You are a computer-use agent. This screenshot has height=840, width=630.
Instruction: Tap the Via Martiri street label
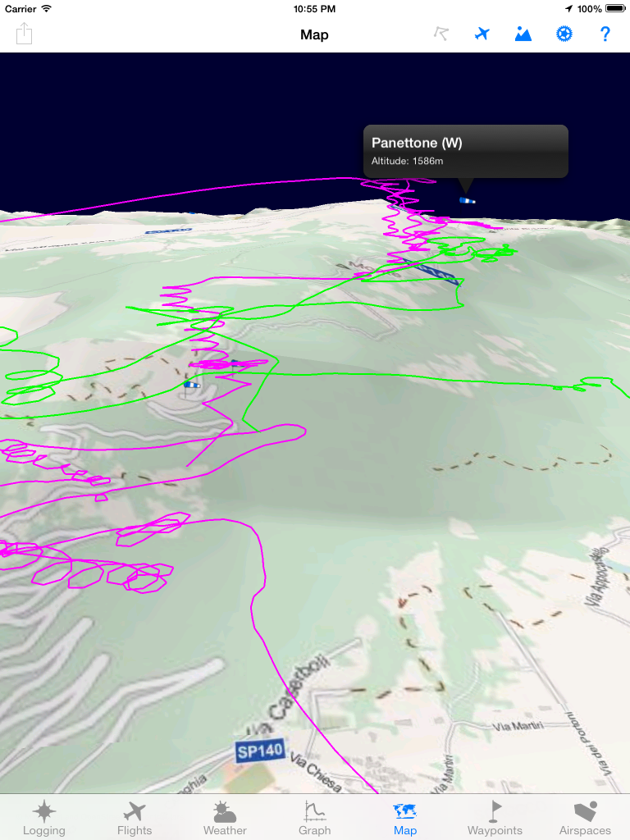click(518, 727)
